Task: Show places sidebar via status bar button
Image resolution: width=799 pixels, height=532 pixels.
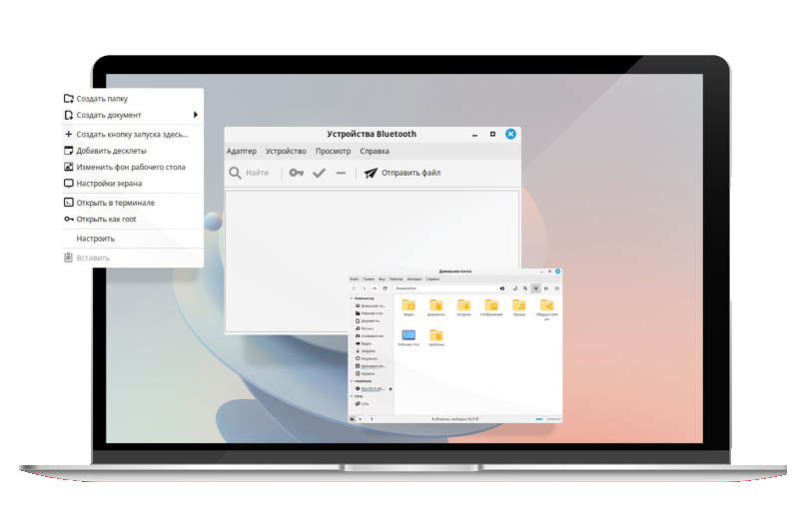Action: point(353,419)
